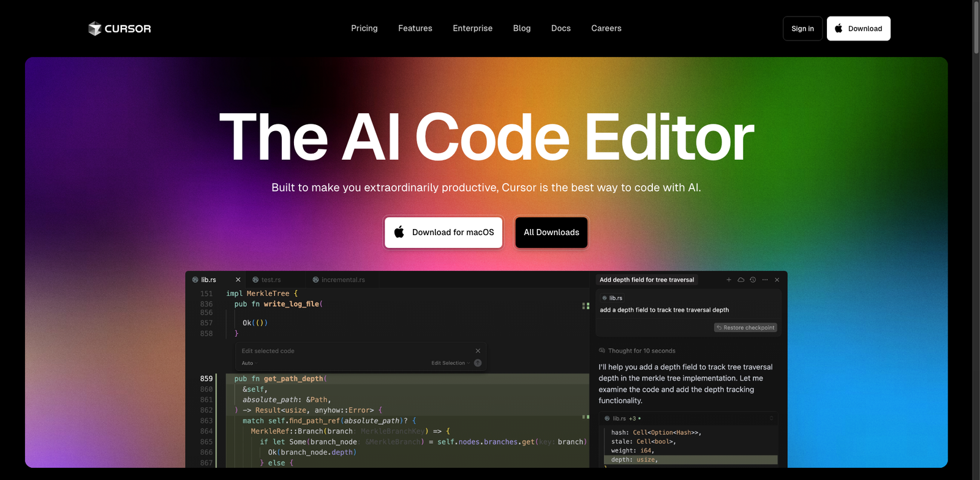Click the Cursor logo in the header
The image size is (980, 480).
(x=119, y=29)
